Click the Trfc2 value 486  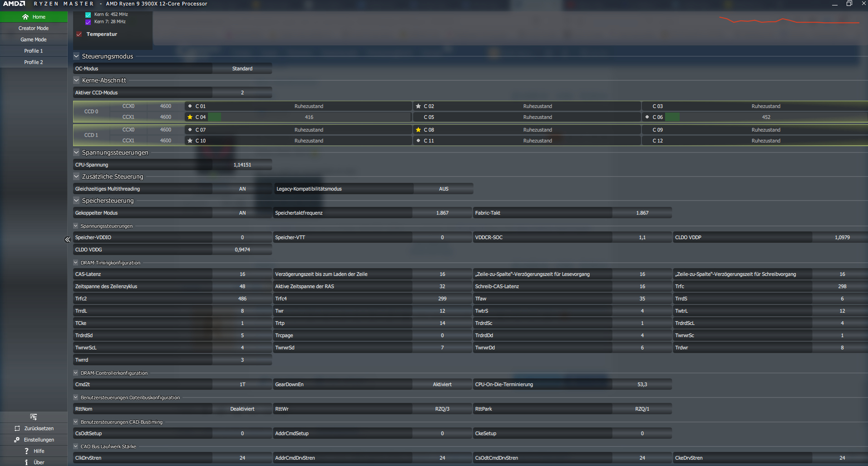[x=242, y=299]
